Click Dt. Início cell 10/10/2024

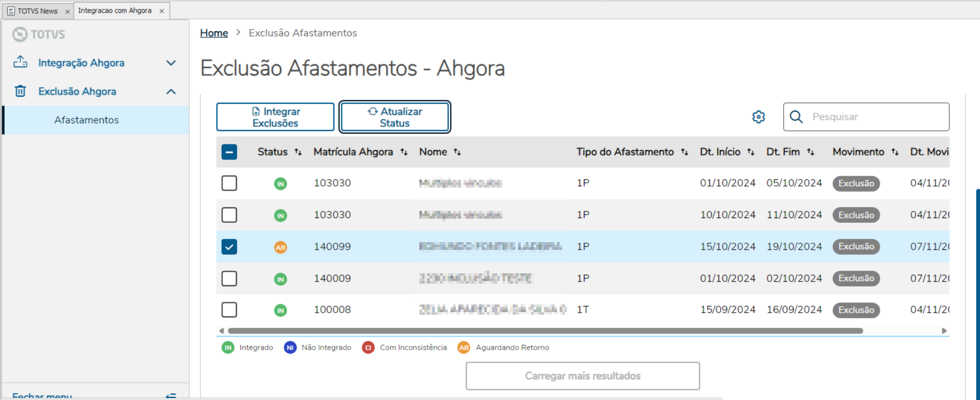[728, 215]
